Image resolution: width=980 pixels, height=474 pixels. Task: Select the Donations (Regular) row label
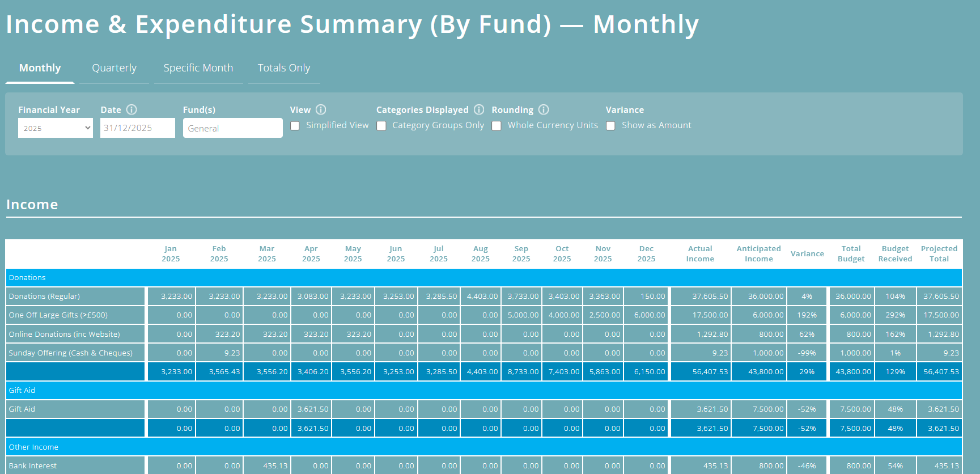tap(44, 297)
